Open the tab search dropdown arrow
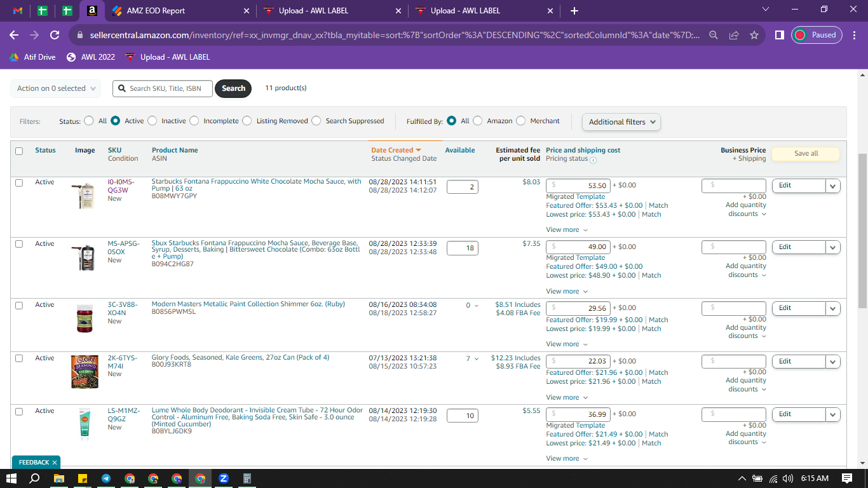 tap(766, 10)
